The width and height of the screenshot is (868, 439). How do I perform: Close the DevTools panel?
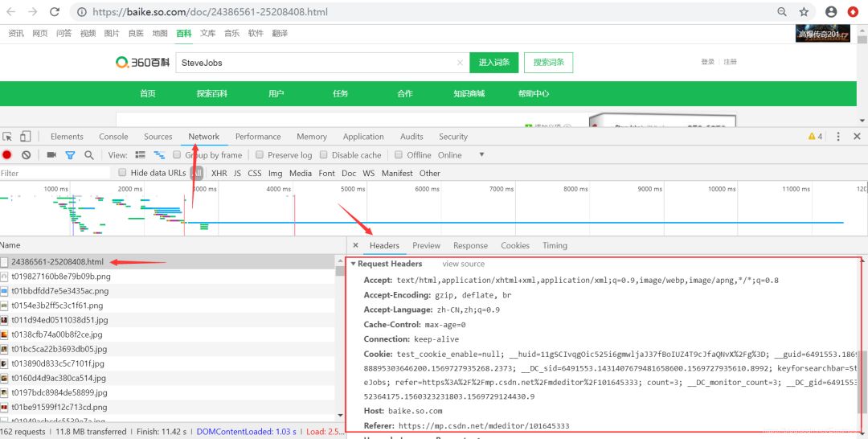click(857, 136)
